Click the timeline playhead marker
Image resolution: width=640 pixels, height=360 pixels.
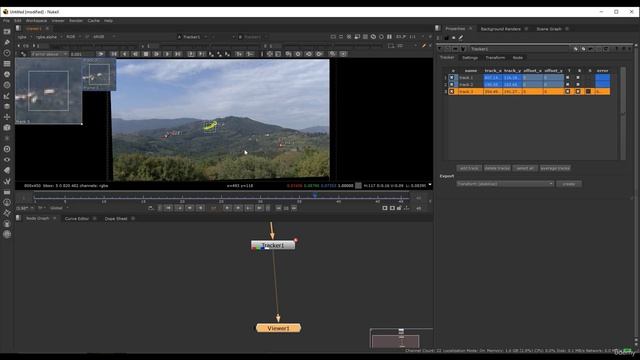(x=315, y=196)
